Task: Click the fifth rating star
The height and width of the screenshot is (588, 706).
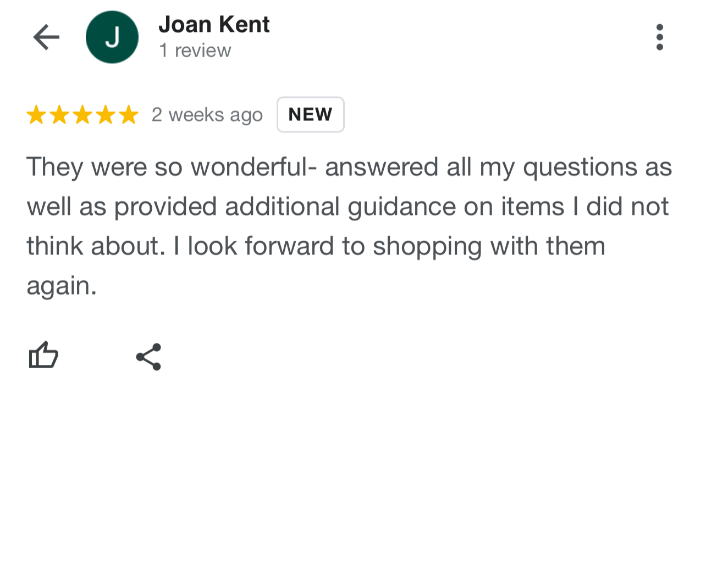Action: pyautogui.click(x=129, y=115)
